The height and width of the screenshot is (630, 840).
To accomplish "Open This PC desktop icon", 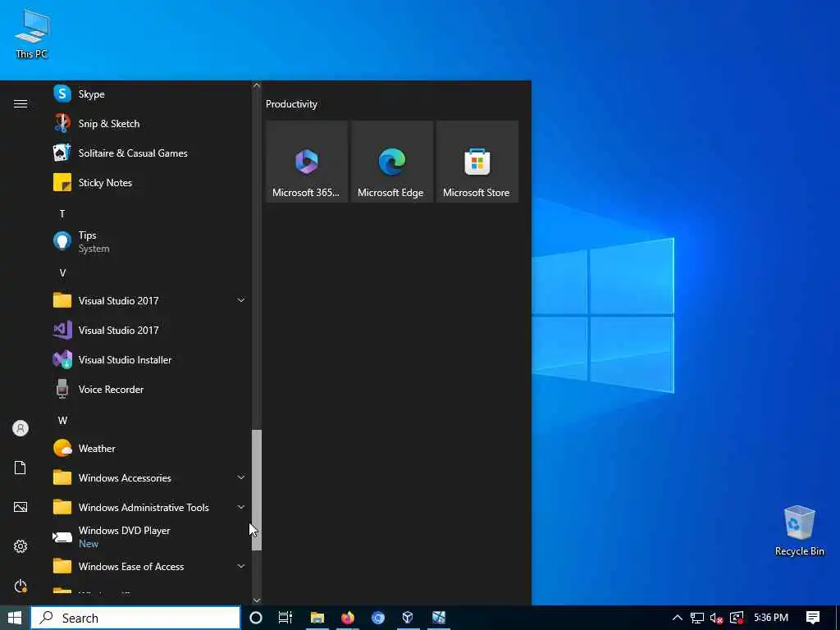I will [32, 34].
